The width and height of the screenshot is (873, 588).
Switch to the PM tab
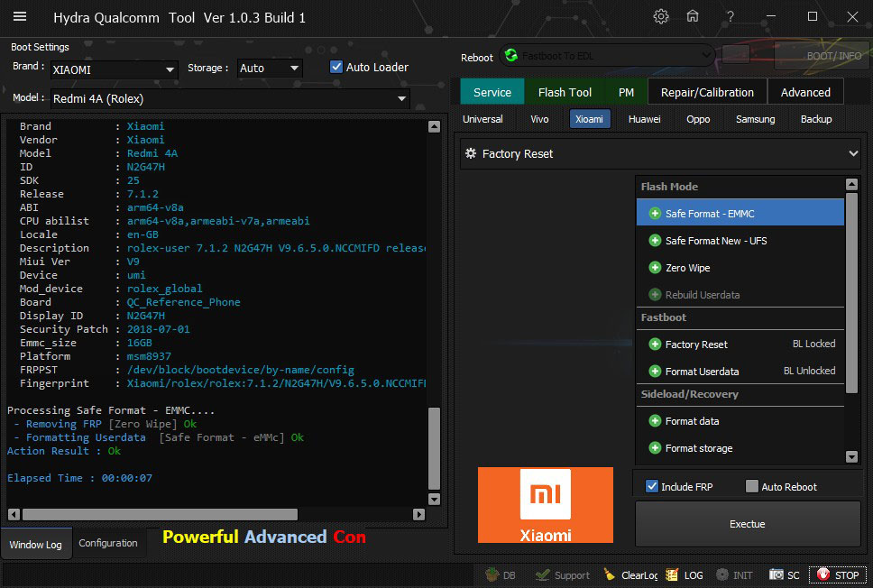pos(626,92)
